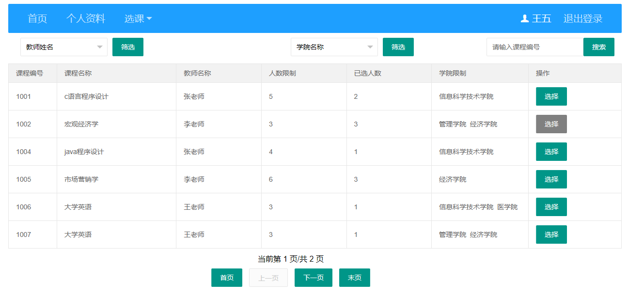Open 个人资料 page
The width and height of the screenshot is (644, 297).
click(86, 19)
